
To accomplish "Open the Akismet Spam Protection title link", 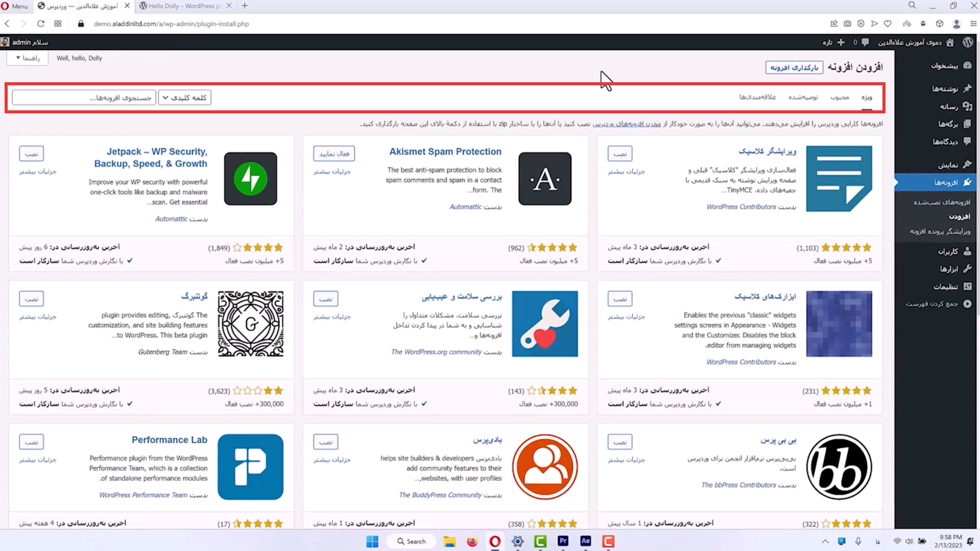I will [445, 152].
